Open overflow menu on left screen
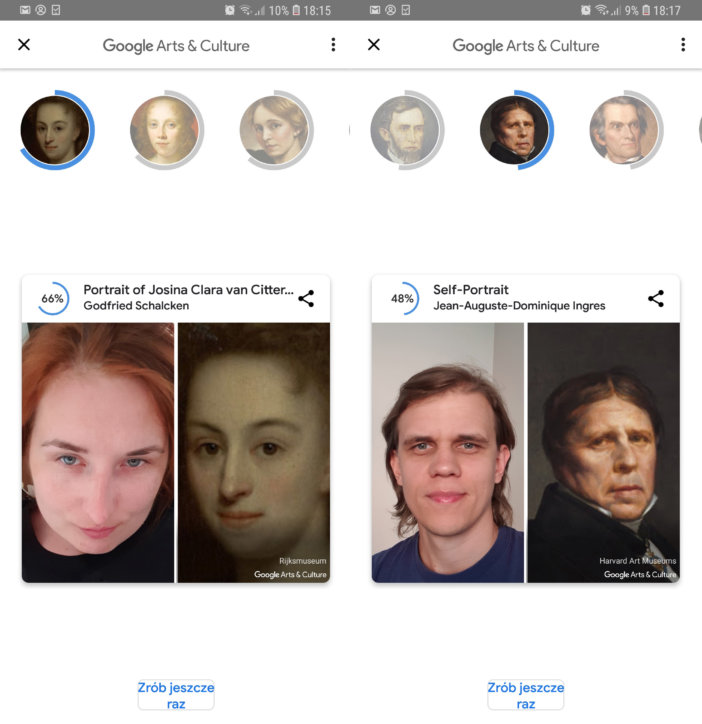This screenshot has height=724, width=702. tap(333, 45)
